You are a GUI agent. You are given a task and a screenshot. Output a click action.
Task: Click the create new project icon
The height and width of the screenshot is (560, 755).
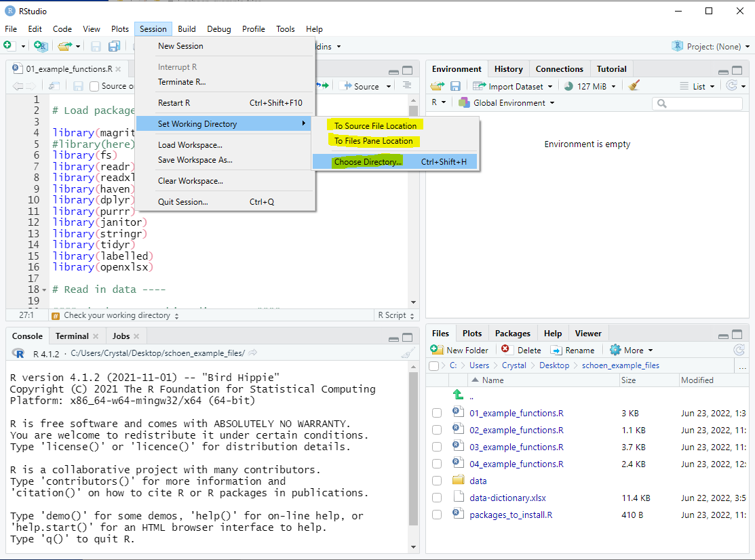41,46
